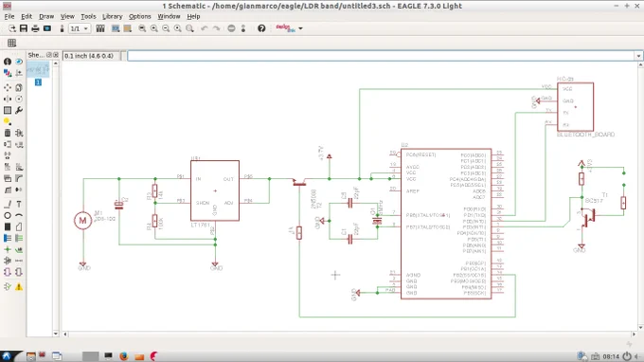Viewport: 644px width, 362px height.
Task: Select the Value tool
Action: pyautogui.click(x=19, y=167)
